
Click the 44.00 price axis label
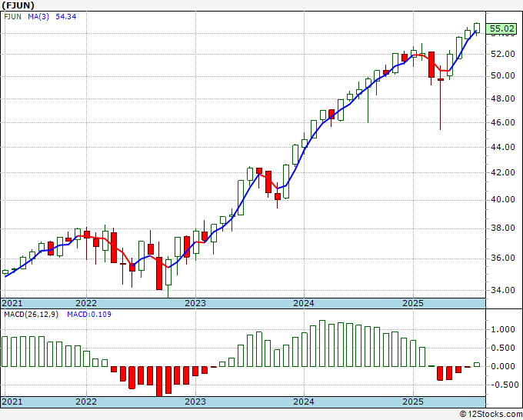click(503, 147)
